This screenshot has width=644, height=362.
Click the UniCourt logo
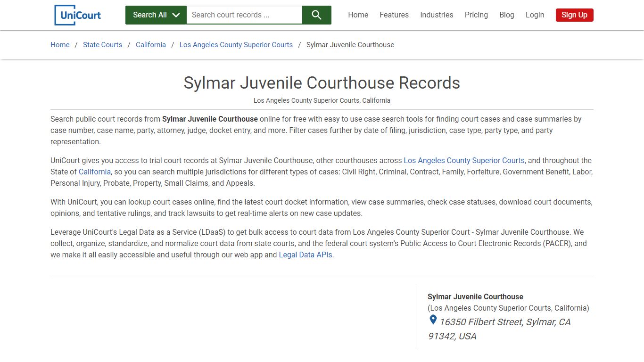78,15
